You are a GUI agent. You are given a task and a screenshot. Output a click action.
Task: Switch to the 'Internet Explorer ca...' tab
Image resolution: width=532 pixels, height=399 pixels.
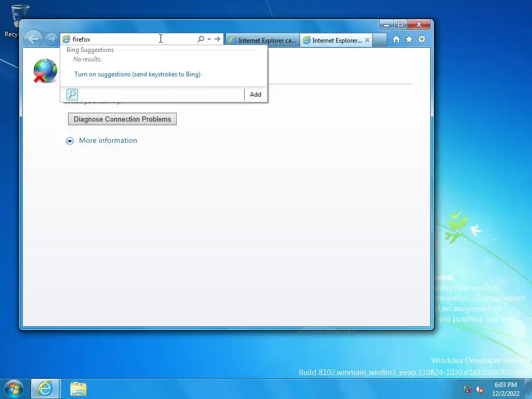coord(262,40)
